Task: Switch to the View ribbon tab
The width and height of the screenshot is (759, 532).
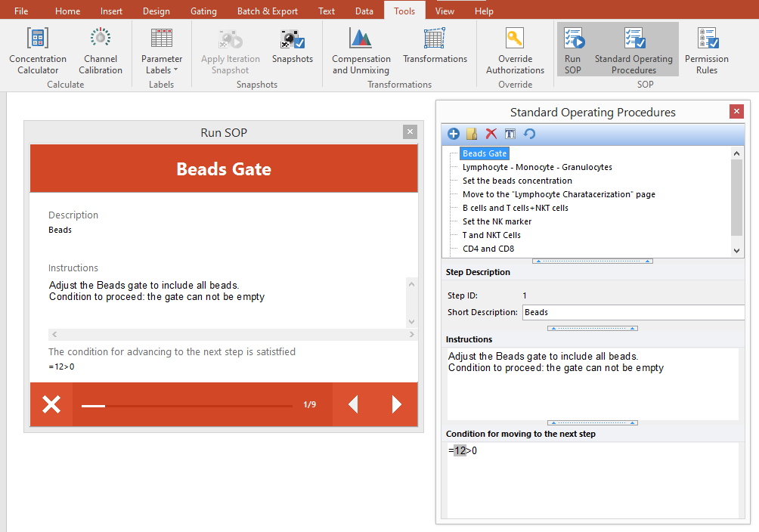Action: point(445,11)
